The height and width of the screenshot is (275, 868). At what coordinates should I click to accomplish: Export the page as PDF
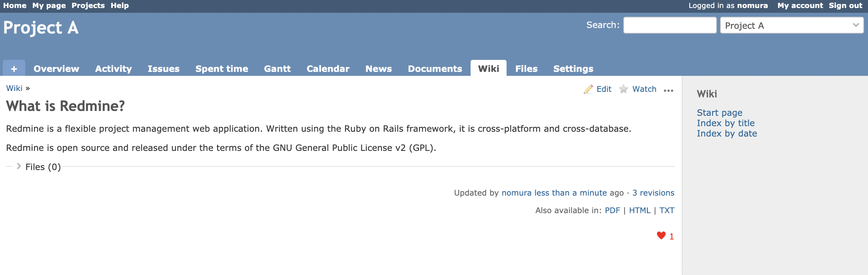(x=613, y=210)
